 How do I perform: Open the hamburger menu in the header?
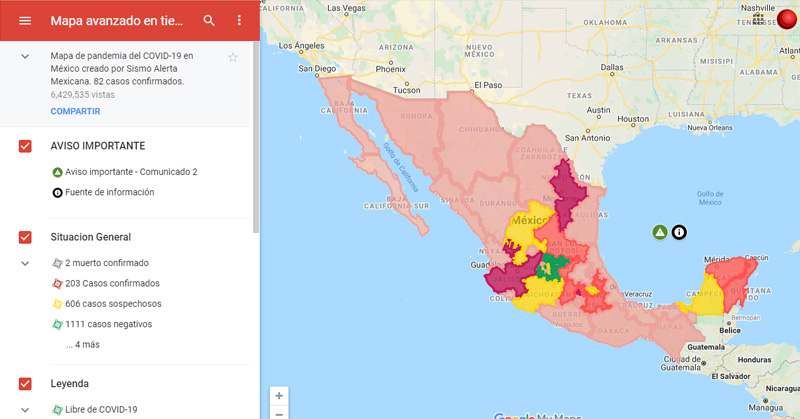(25, 20)
